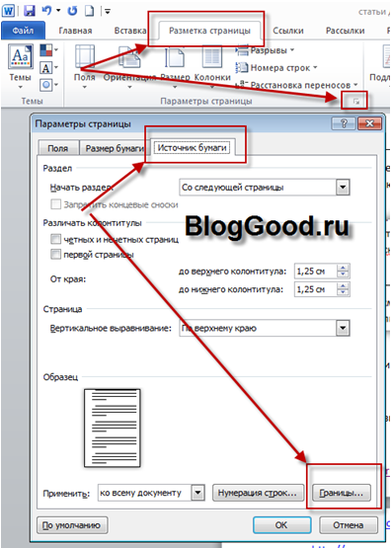The height and width of the screenshot is (548, 392).
Task: Select the Разметка страницы ribbon tab
Action: [x=209, y=31]
